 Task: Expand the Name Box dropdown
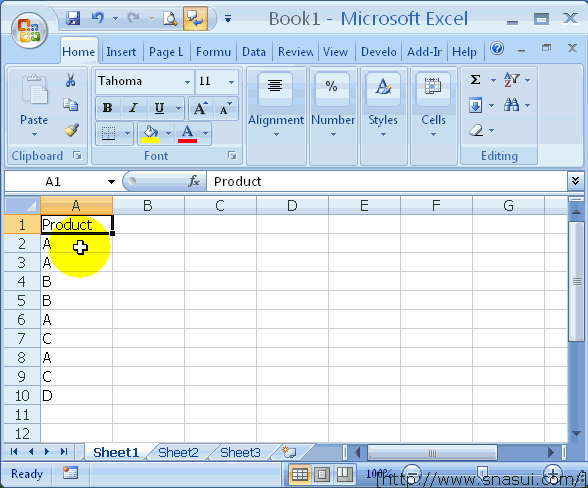coord(111,182)
